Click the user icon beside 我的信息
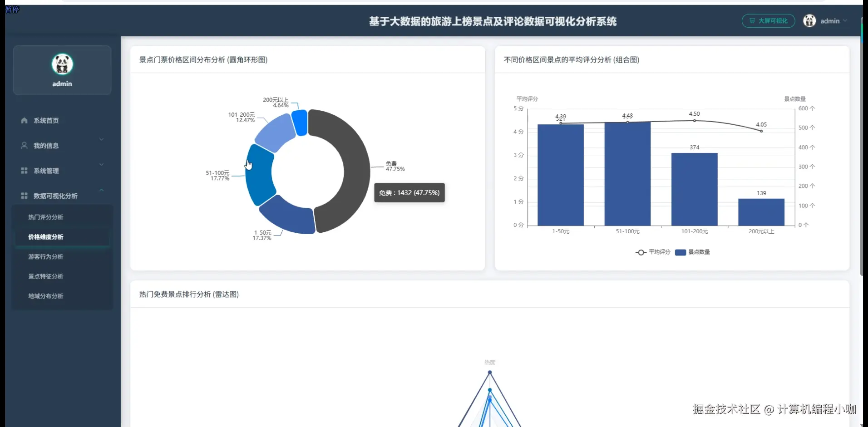The height and width of the screenshot is (427, 868). (24, 145)
